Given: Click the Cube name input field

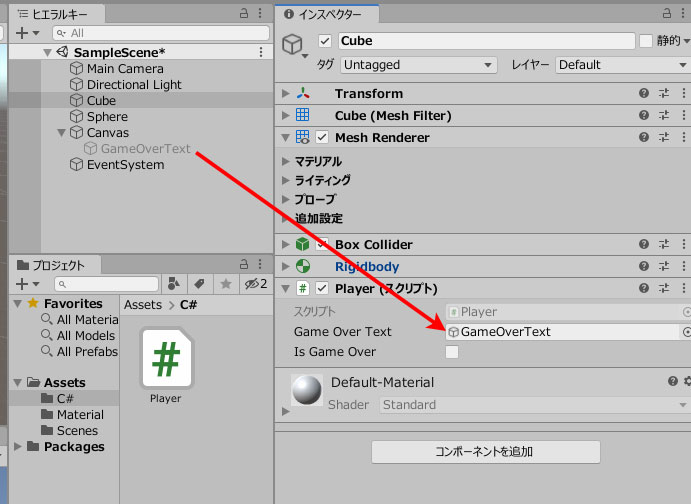Looking at the screenshot, I should tap(487, 41).
